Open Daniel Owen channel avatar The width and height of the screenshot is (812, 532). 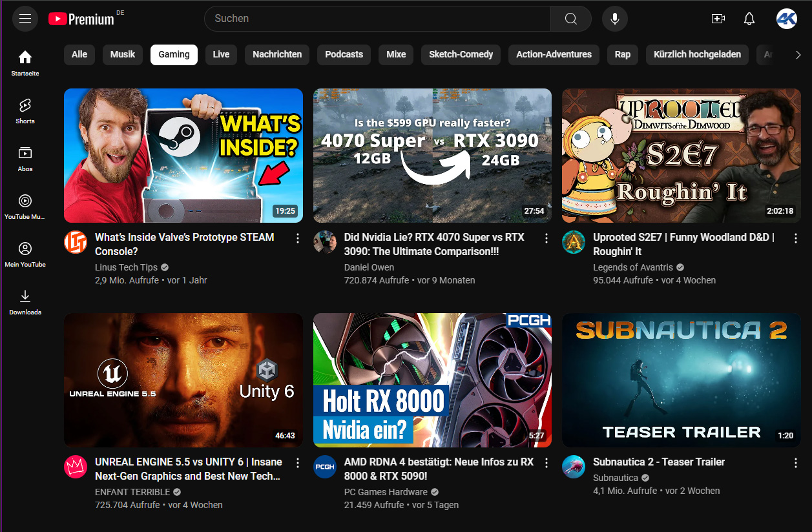tap(325, 242)
